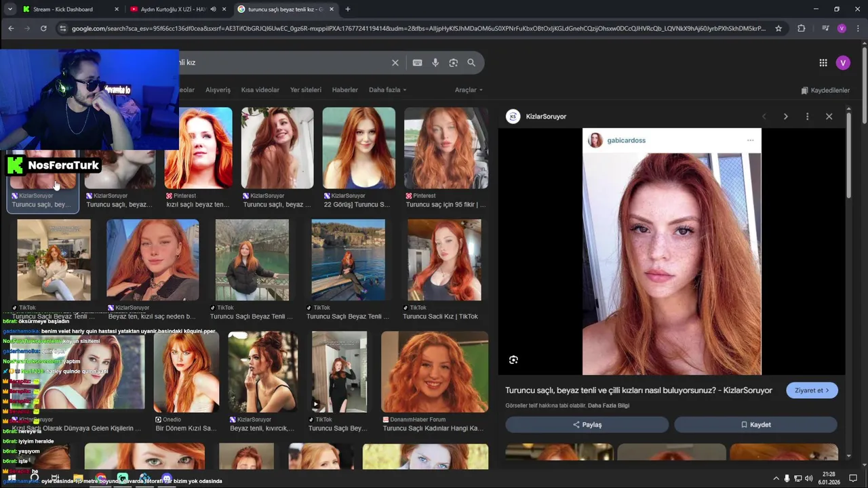Open the 'Kaydedilenler' saved items link

pyautogui.click(x=825, y=90)
